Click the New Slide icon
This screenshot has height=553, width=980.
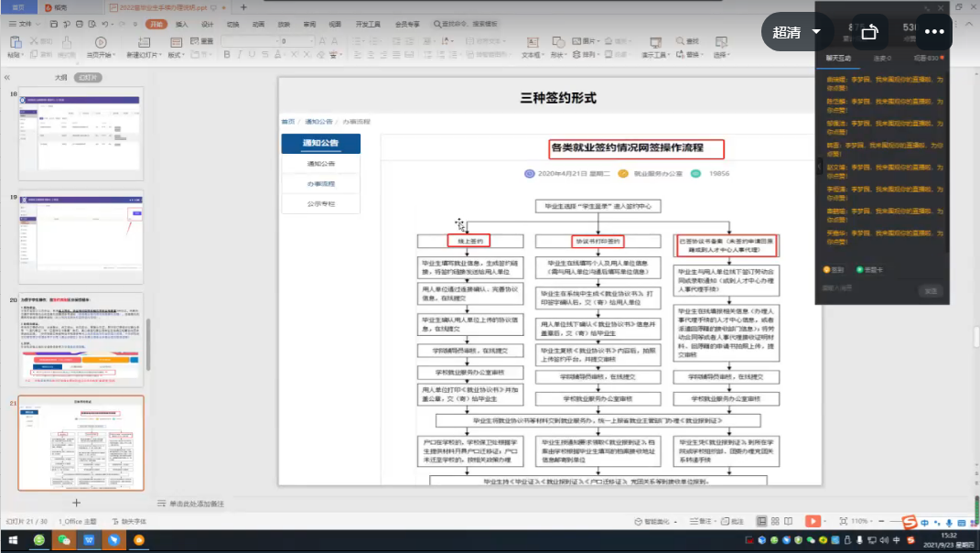pos(143,43)
